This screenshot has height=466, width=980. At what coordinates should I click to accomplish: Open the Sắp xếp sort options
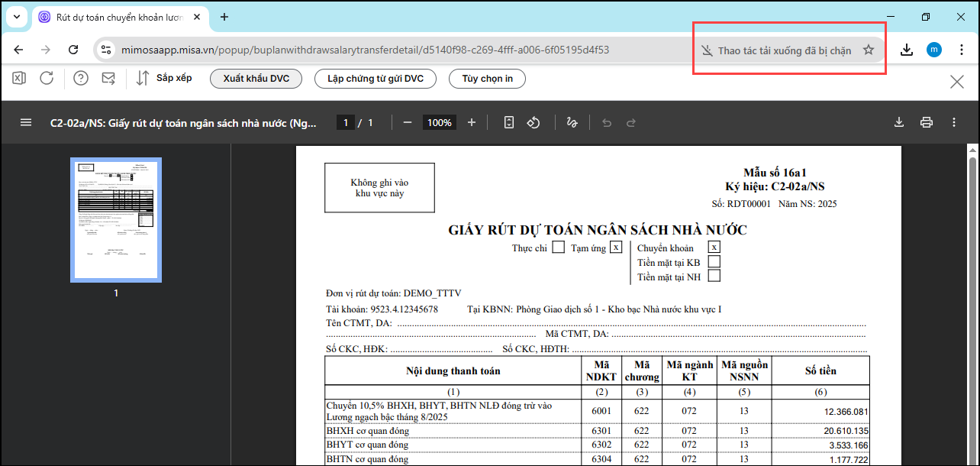(x=164, y=78)
